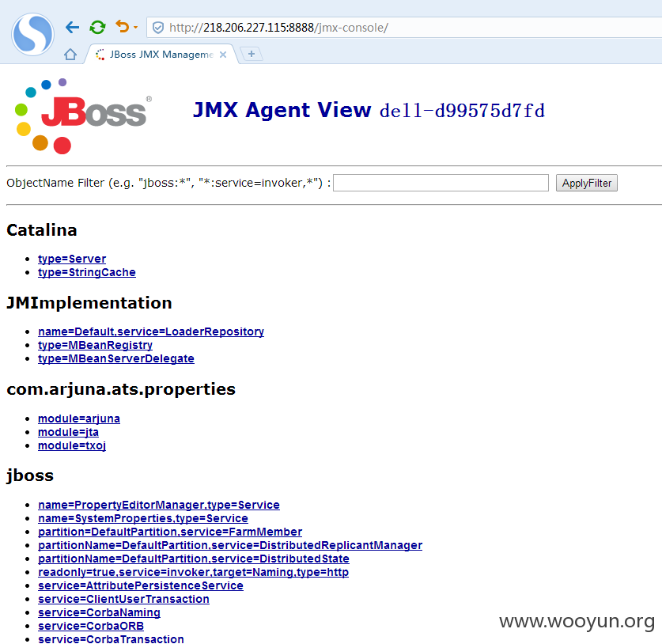
Task: Open the type=MBeanServerDelegate link
Action: pyautogui.click(x=116, y=358)
